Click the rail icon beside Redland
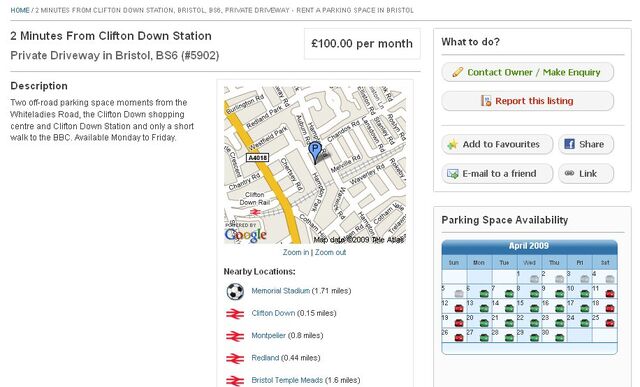The image size is (640, 387). point(235,358)
